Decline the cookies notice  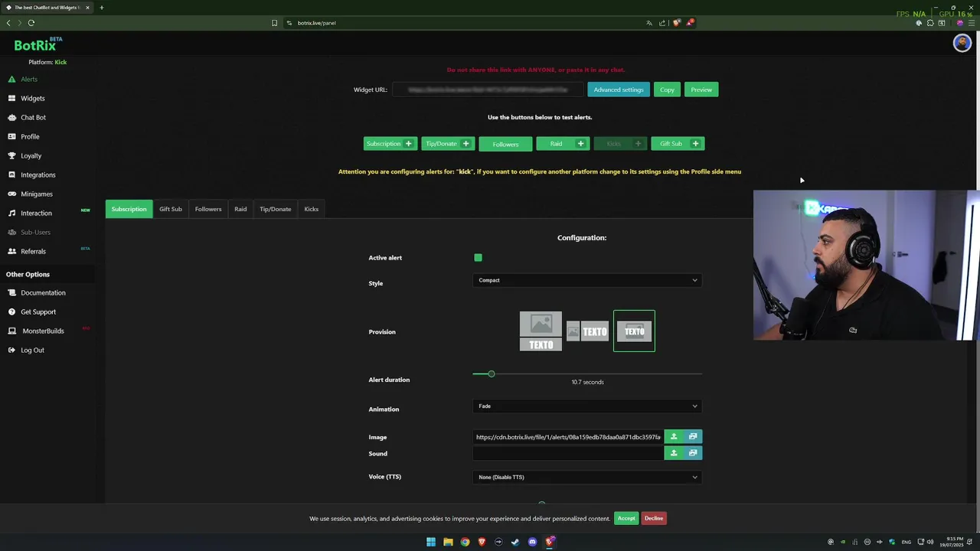pyautogui.click(x=654, y=519)
